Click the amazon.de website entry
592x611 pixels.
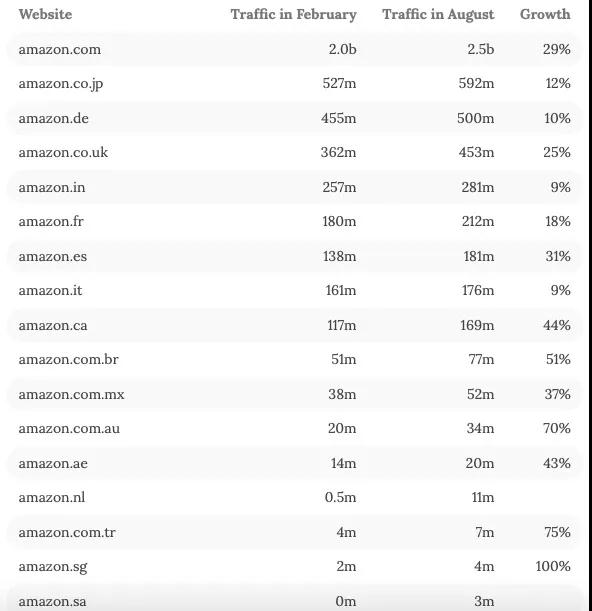(x=53, y=118)
